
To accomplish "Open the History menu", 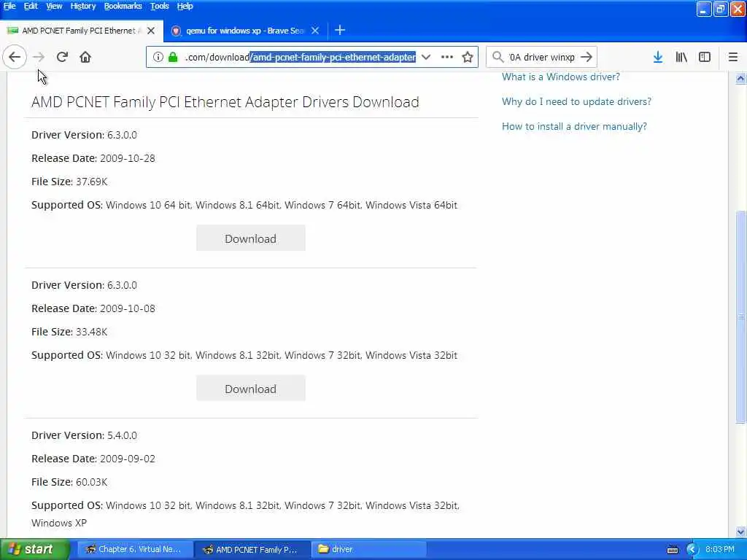I will coord(83,6).
